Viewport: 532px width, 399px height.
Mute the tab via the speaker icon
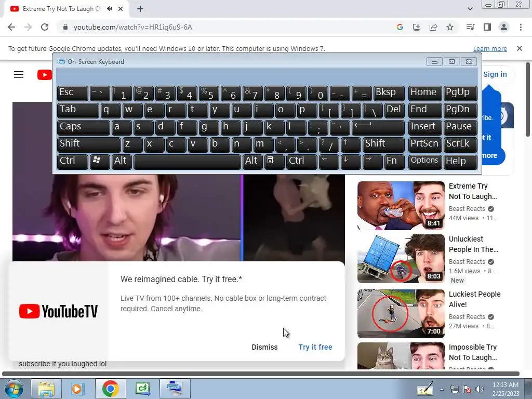[109, 9]
